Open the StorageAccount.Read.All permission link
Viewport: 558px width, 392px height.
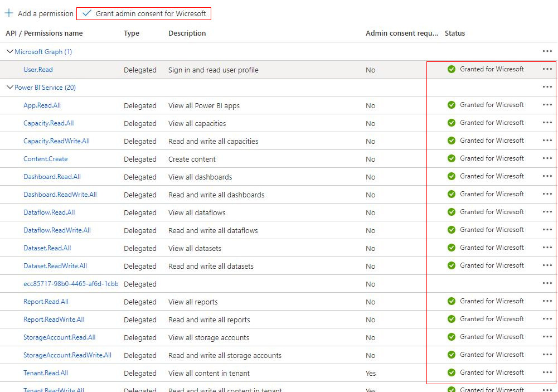(60, 337)
